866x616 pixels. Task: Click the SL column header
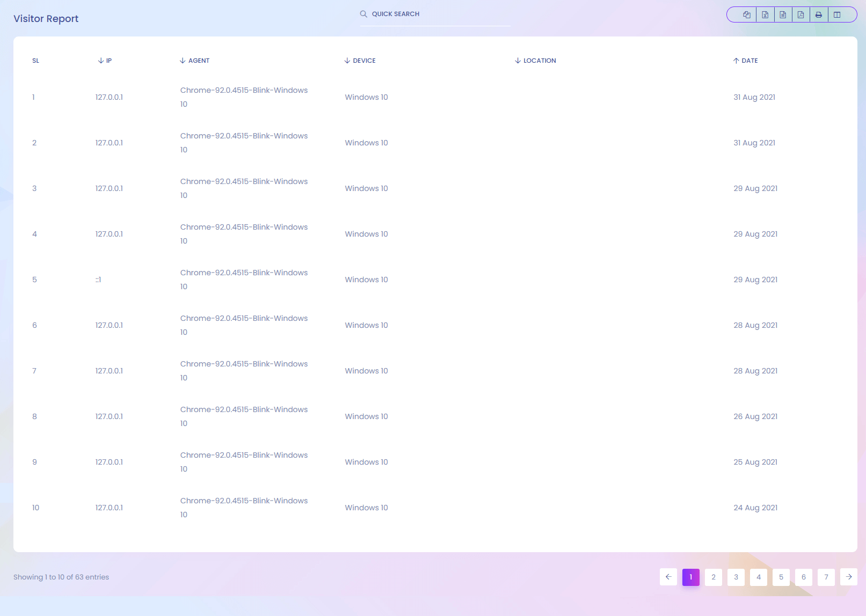(36, 61)
